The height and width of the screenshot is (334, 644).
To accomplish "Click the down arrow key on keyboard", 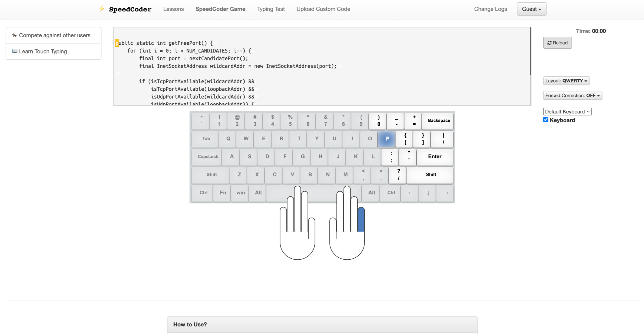I will pos(428,193).
